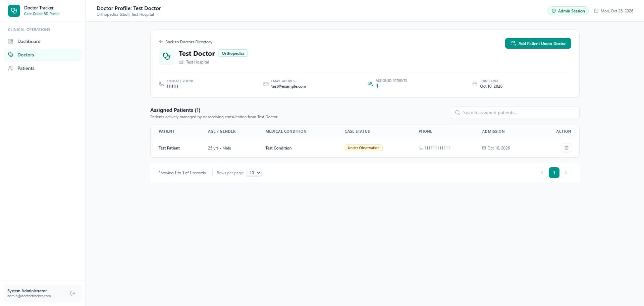Delete Test Patient using trash icon

[567, 148]
